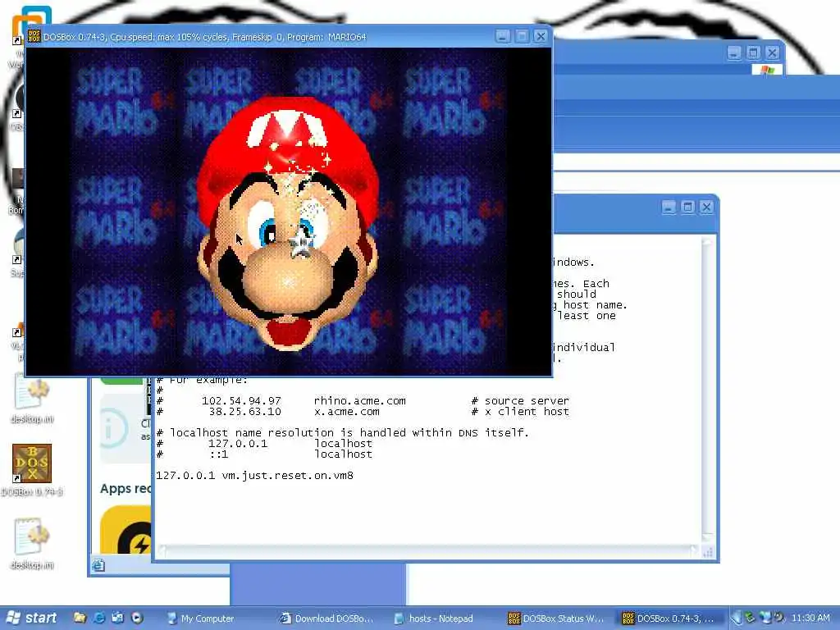Viewport: 840px width, 630px height.
Task: Click the DOSBox icon in the MARIO64 window title bar
Action: click(34, 36)
